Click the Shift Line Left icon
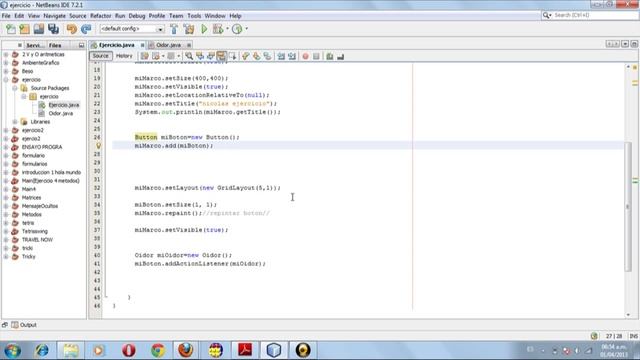 point(281,56)
